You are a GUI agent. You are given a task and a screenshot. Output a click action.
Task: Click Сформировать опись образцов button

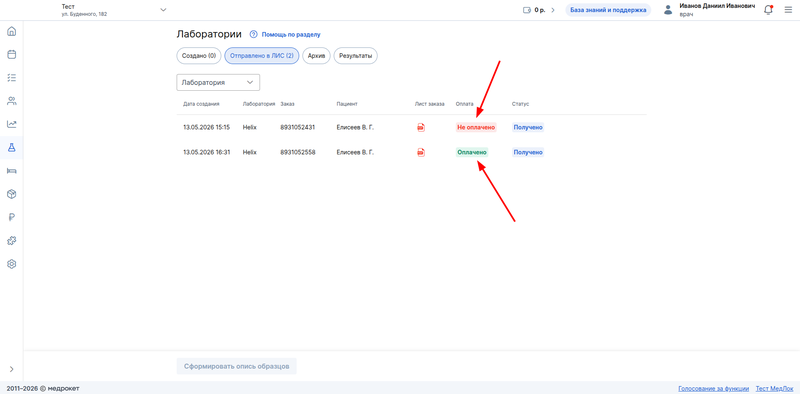(237, 366)
